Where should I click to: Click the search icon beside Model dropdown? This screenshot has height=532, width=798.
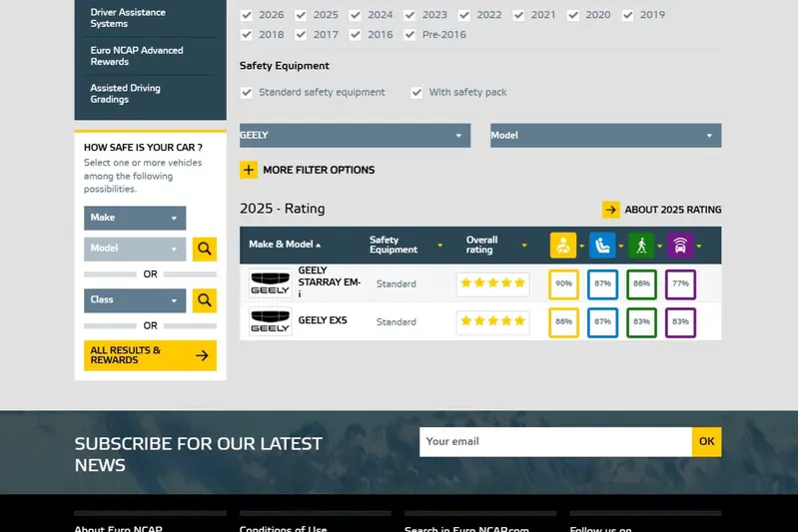pos(204,249)
